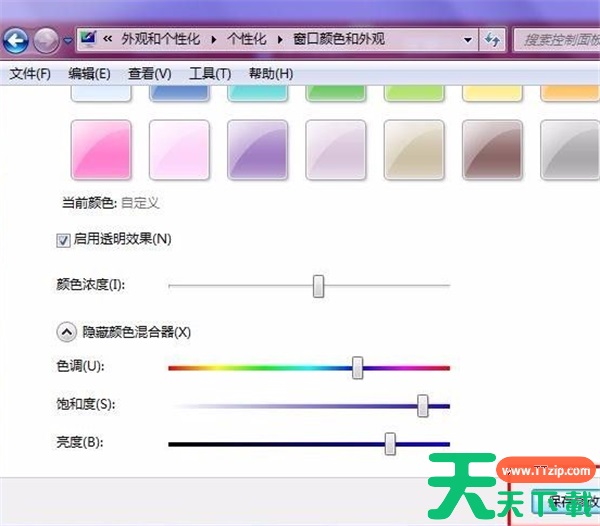Open the 工具(T) menu

coord(210,74)
